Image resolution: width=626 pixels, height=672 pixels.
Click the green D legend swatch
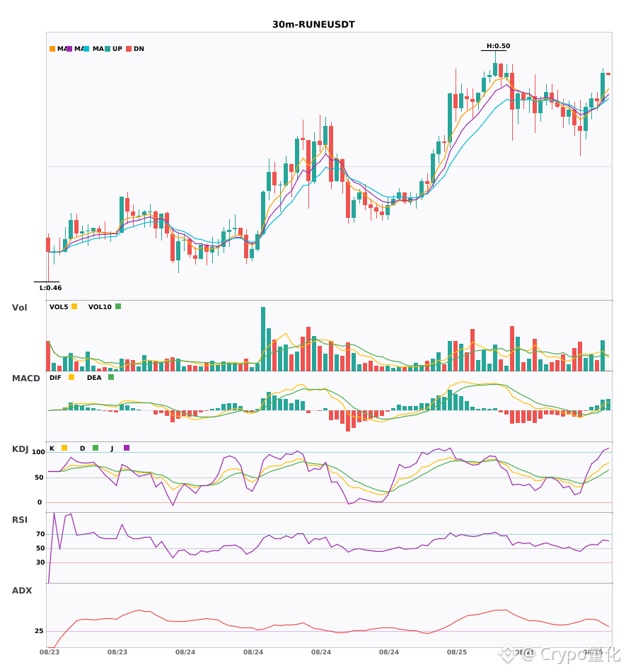tap(95, 448)
